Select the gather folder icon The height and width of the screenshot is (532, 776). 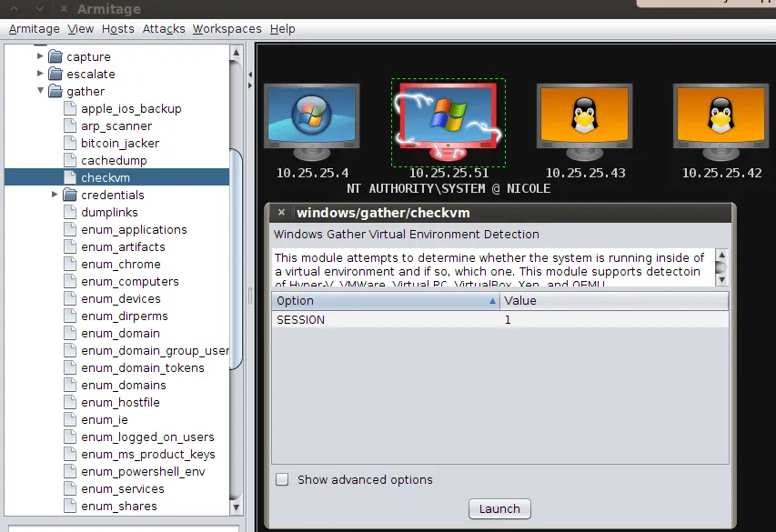(x=55, y=91)
